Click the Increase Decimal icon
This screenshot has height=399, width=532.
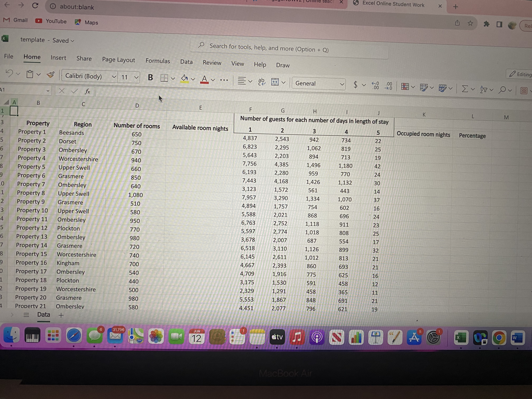[375, 85]
